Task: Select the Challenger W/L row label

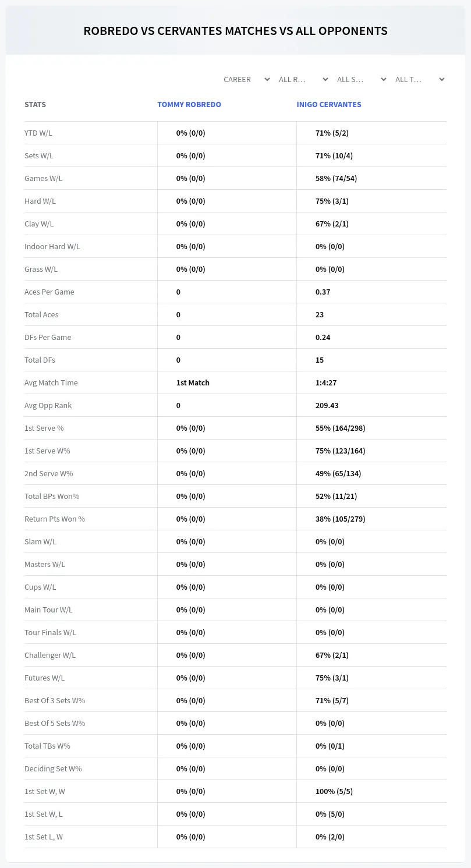Action: coord(50,655)
